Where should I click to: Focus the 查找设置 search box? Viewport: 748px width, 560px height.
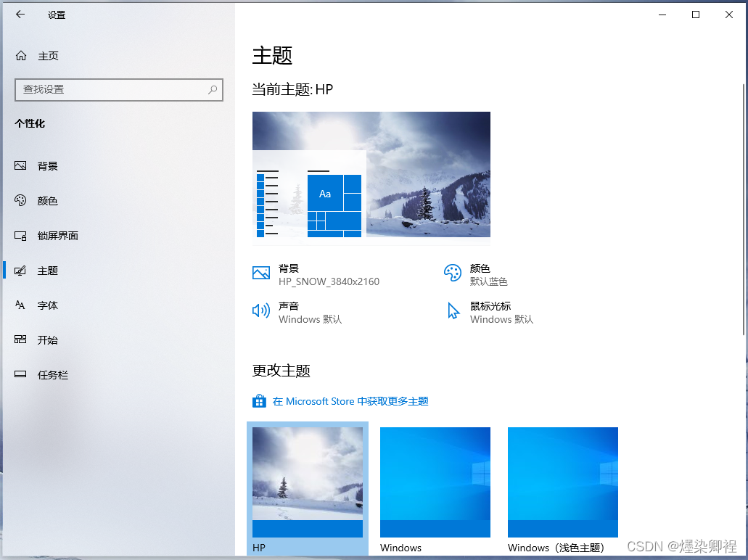coord(119,90)
